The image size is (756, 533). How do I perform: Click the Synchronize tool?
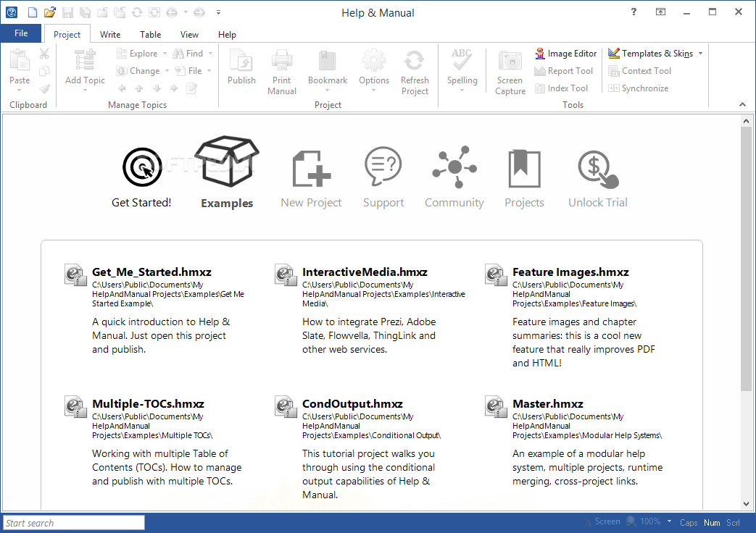[639, 88]
